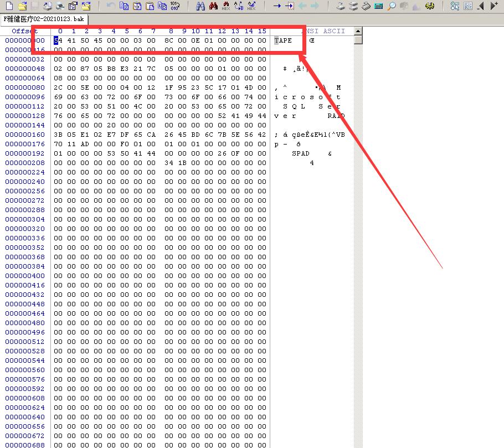504x448 pixels.
Task: Open a file with the folder icon
Action: (x=22, y=6)
